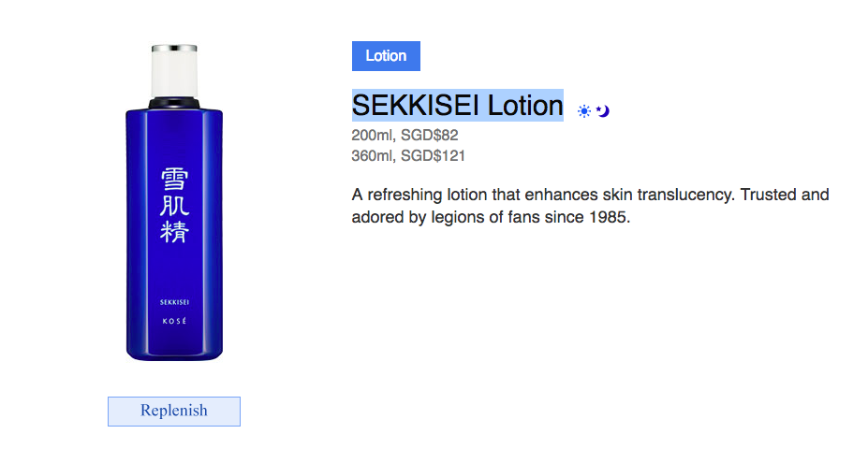Click the SEKKISEI label on the bottle
This screenshot has width=868, height=463.
[x=174, y=301]
